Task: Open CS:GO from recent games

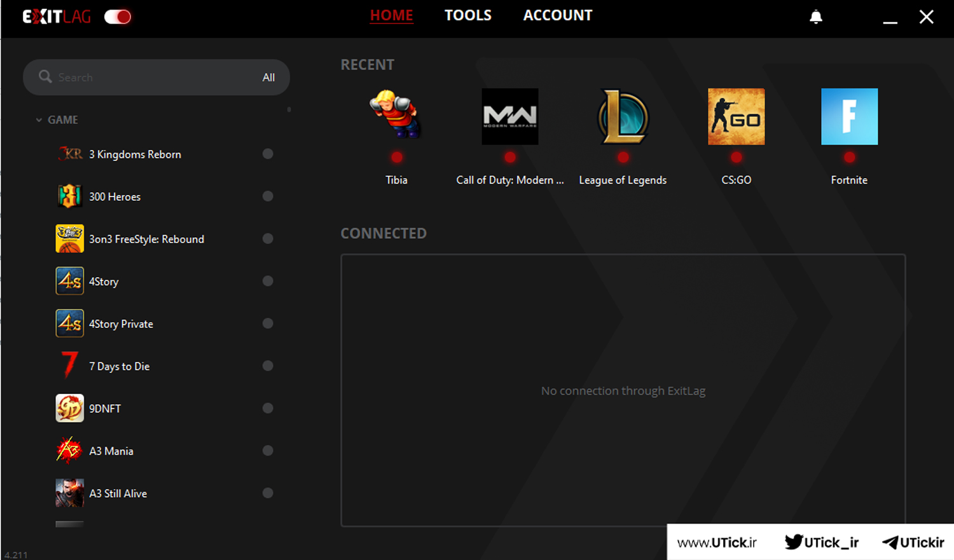Action: 736,116
